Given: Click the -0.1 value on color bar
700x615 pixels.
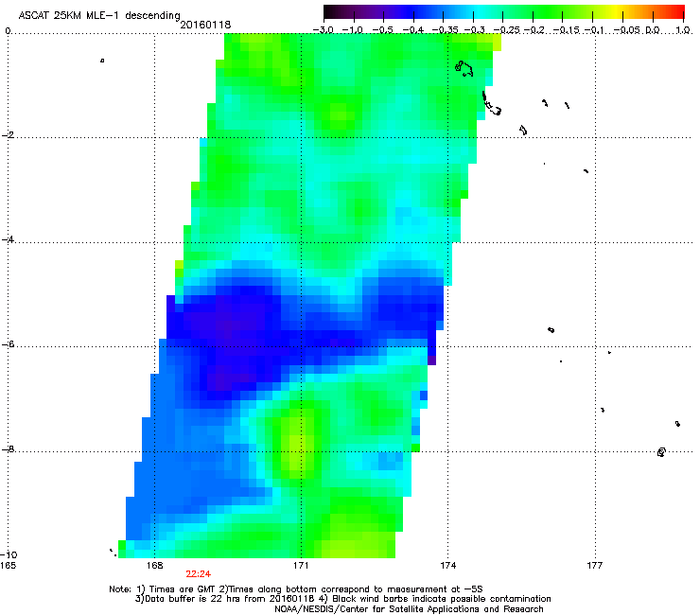Looking at the screenshot, I should click(594, 30).
